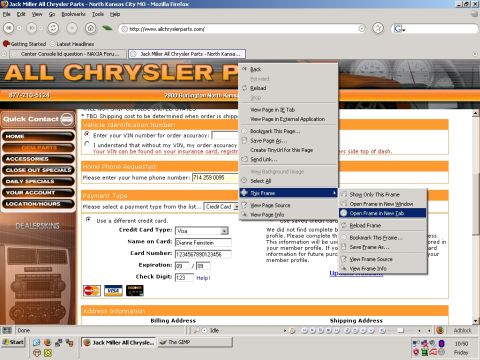Select View Page in External Application
Screen dimensions: 480x360
(288, 119)
